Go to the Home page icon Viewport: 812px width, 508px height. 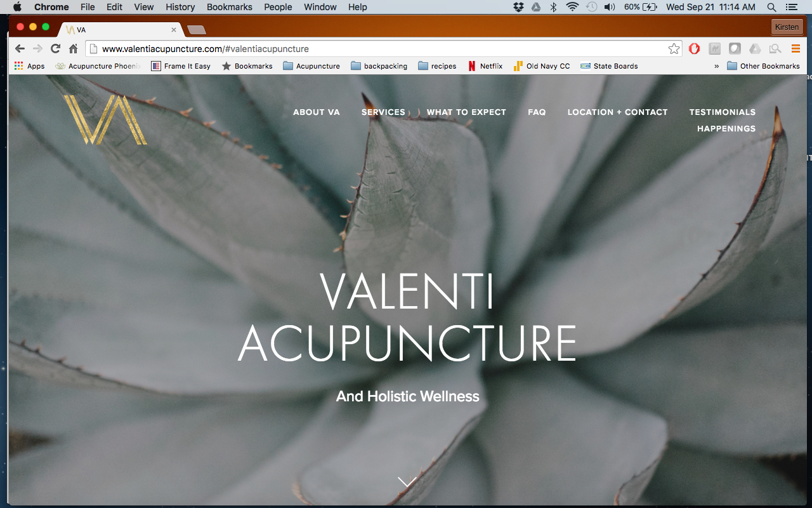tap(74, 49)
